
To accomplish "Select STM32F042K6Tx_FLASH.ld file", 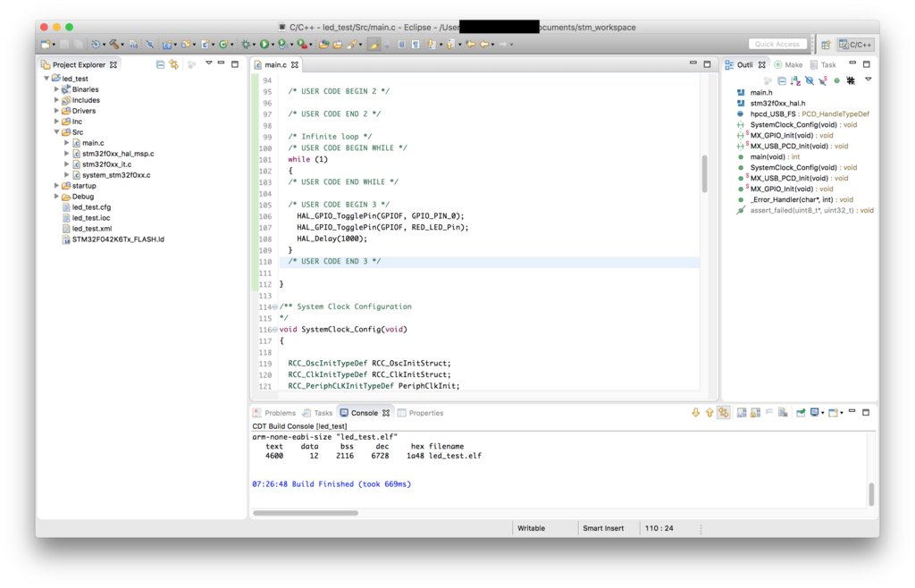I will coord(118,239).
